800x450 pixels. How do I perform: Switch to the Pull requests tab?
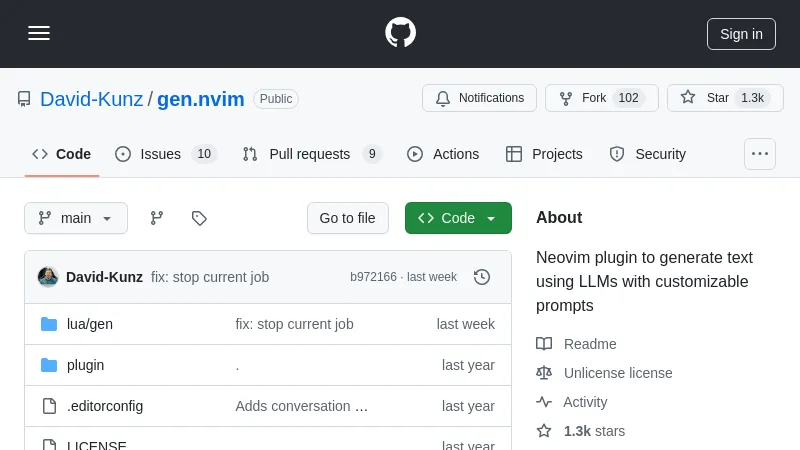[311, 154]
